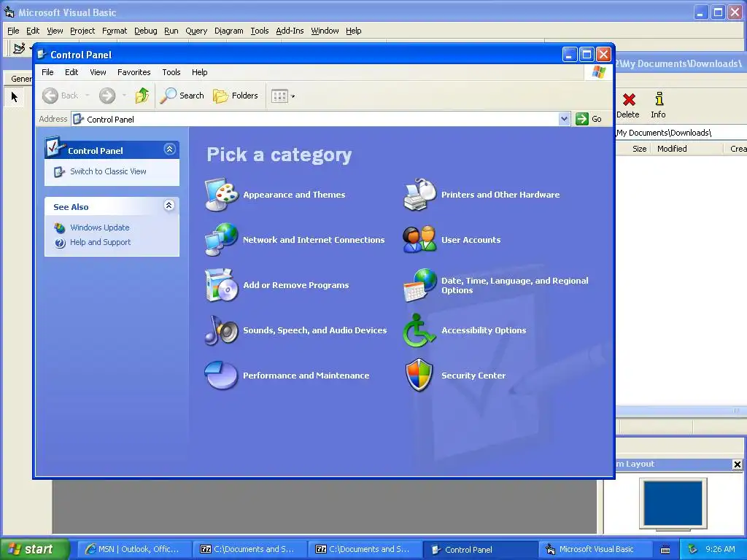
Task: Click the Info icon in background window
Action: coord(659,99)
